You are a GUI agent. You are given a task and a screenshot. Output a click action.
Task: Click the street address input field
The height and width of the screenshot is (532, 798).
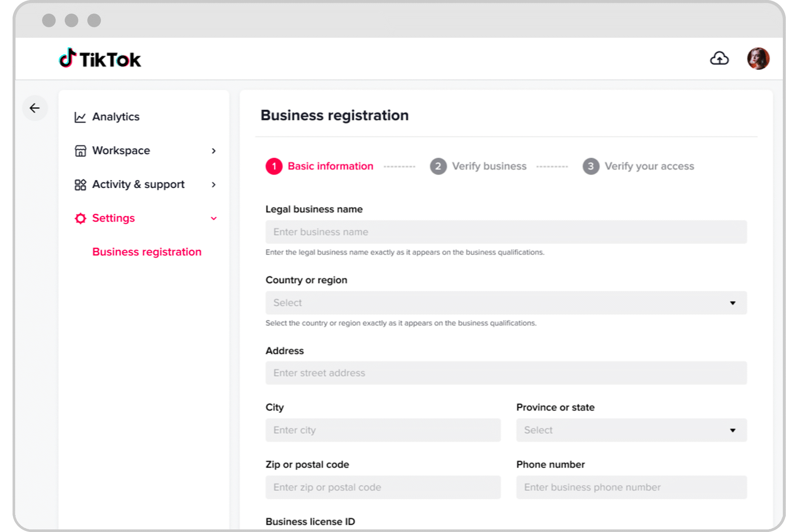coord(506,373)
